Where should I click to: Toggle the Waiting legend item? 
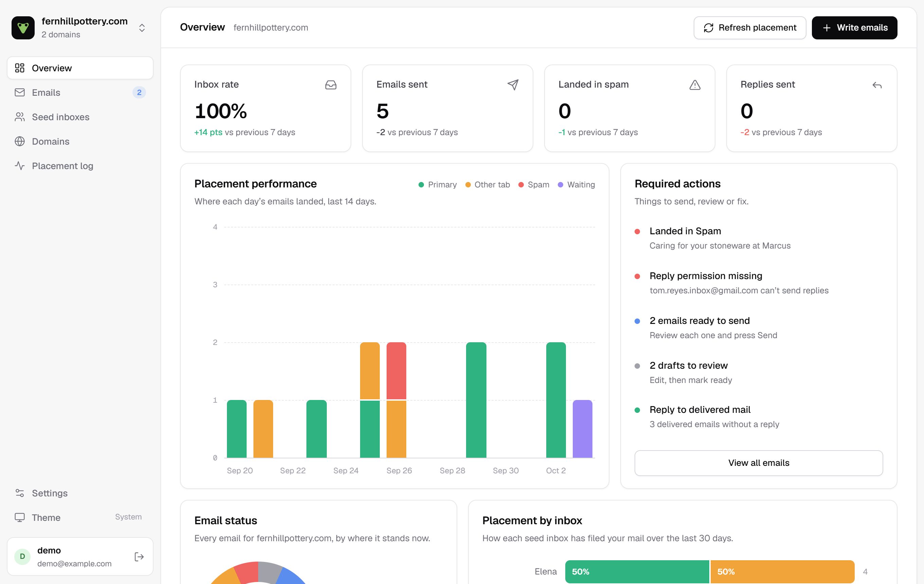click(576, 185)
